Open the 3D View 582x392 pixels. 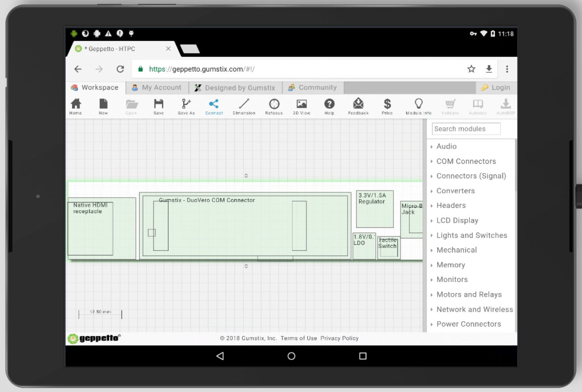click(302, 106)
